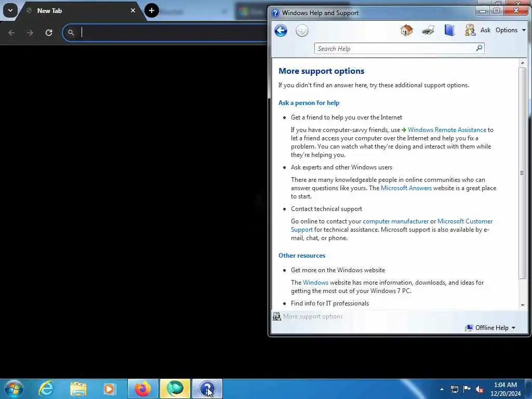Switch to Firefox in the taskbar
Screen dimensions: 532x399
pyautogui.click(x=143, y=389)
